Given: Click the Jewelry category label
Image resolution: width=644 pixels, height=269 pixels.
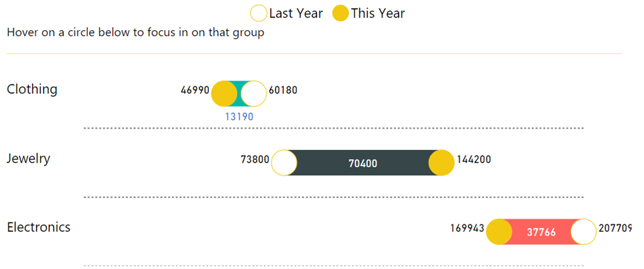Looking at the screenshot, I should (x=28, y=158).
